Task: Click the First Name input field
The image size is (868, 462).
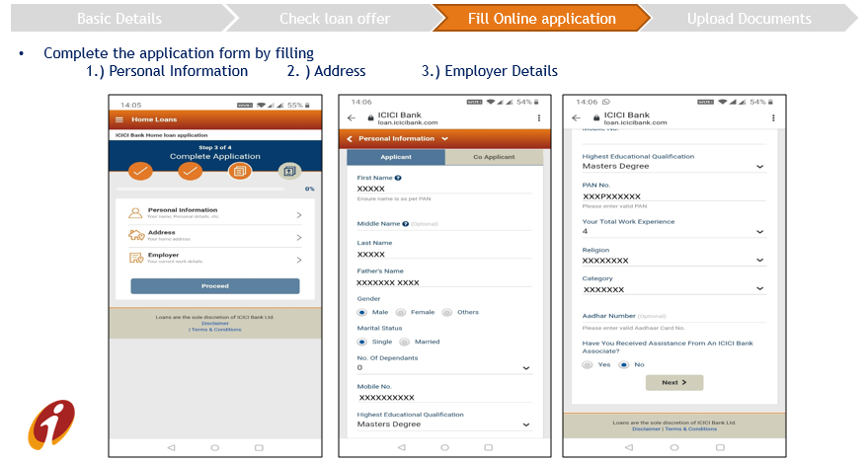Action: tap(444, 189)
